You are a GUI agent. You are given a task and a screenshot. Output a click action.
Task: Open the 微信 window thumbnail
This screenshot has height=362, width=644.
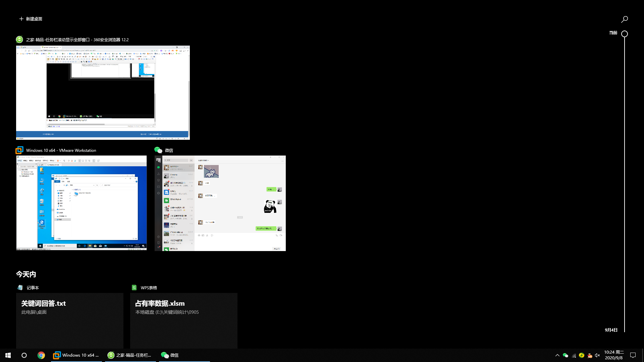tap(220, 203)
